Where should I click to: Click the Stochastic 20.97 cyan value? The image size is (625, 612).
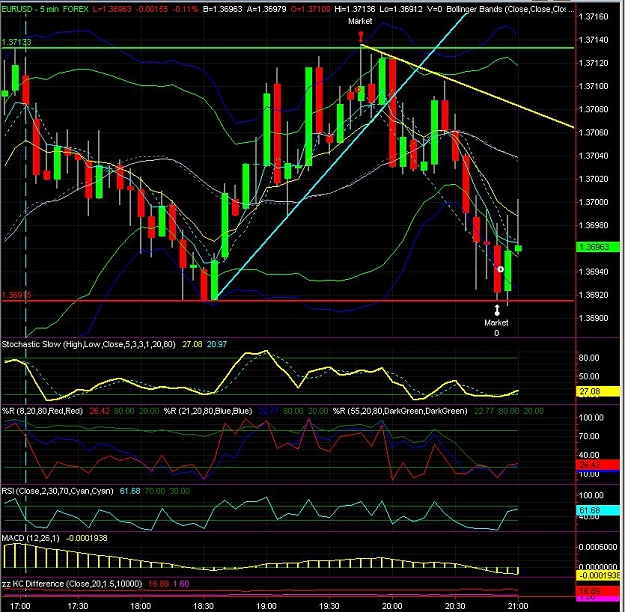click(217, 344)
